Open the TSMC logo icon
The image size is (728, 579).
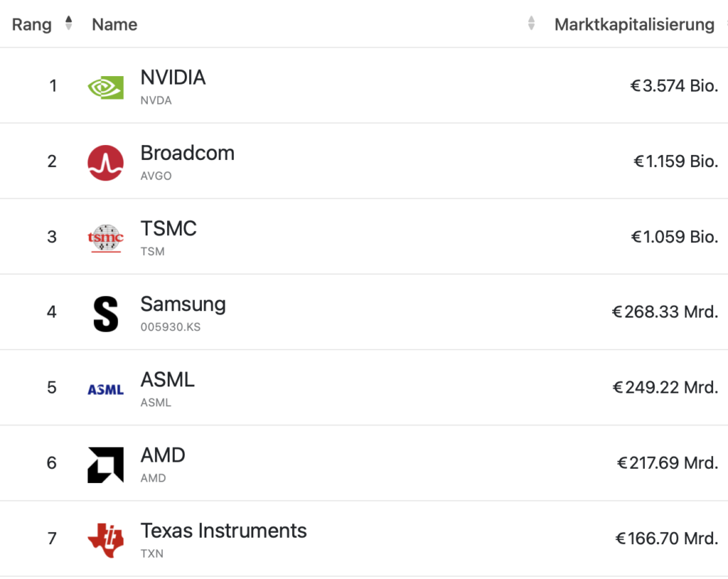coord(105,238)
